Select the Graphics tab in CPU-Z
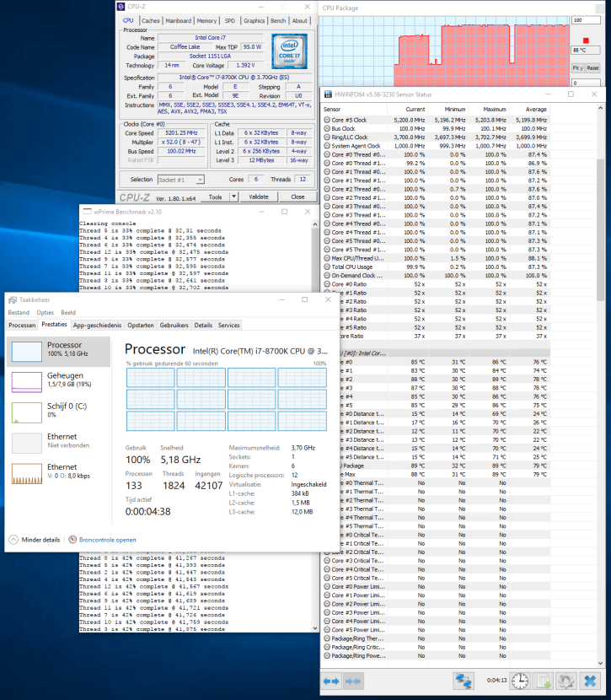611x700 pixels. tap(255, 20)
